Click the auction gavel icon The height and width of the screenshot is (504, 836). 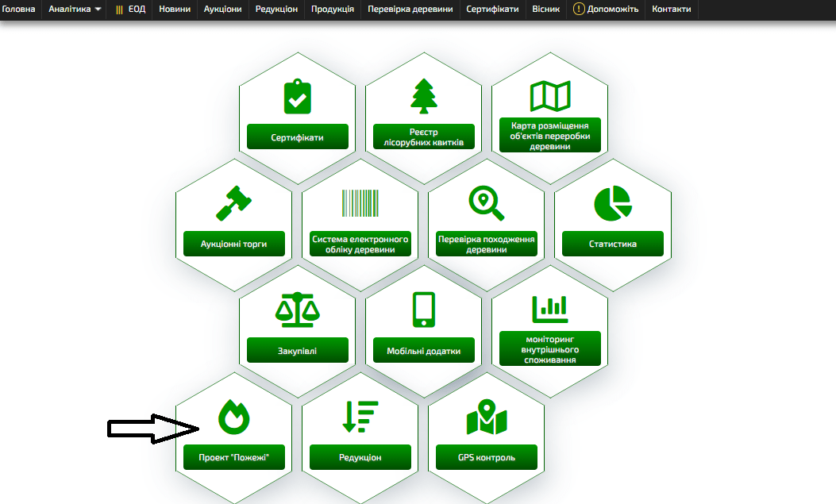[x=234, y=203]
